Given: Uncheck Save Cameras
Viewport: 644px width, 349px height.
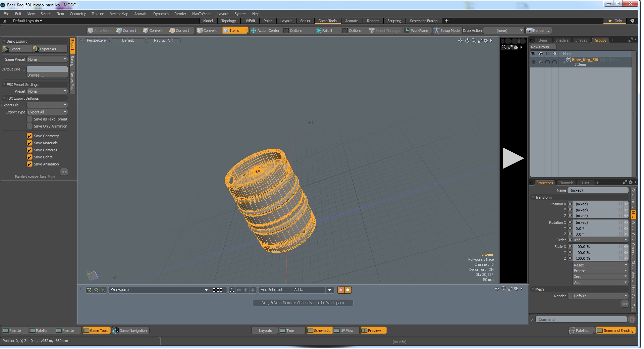Looking at the screenshot, I should [30, 150].
